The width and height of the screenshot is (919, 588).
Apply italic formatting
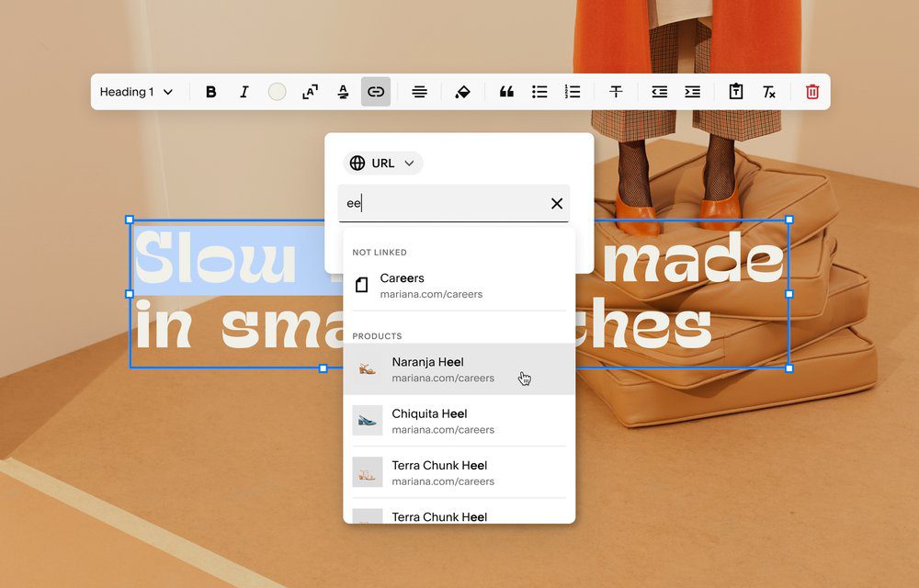244,91
